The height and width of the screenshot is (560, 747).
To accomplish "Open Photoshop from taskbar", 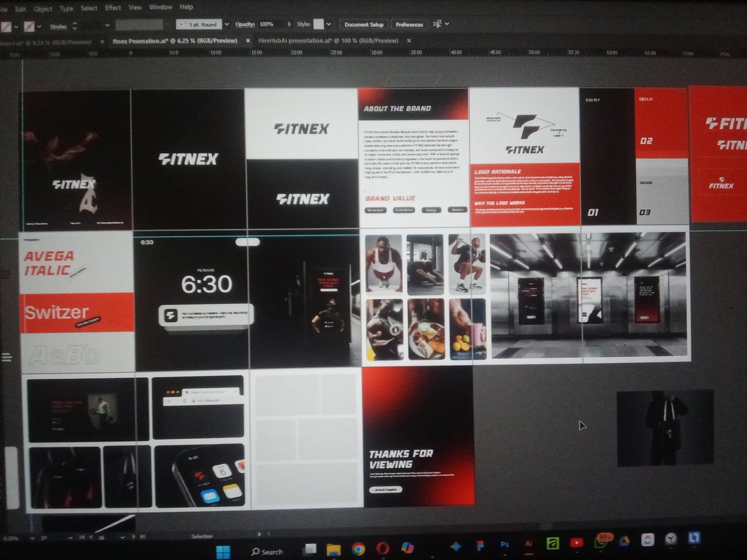I will pos(505,544).
